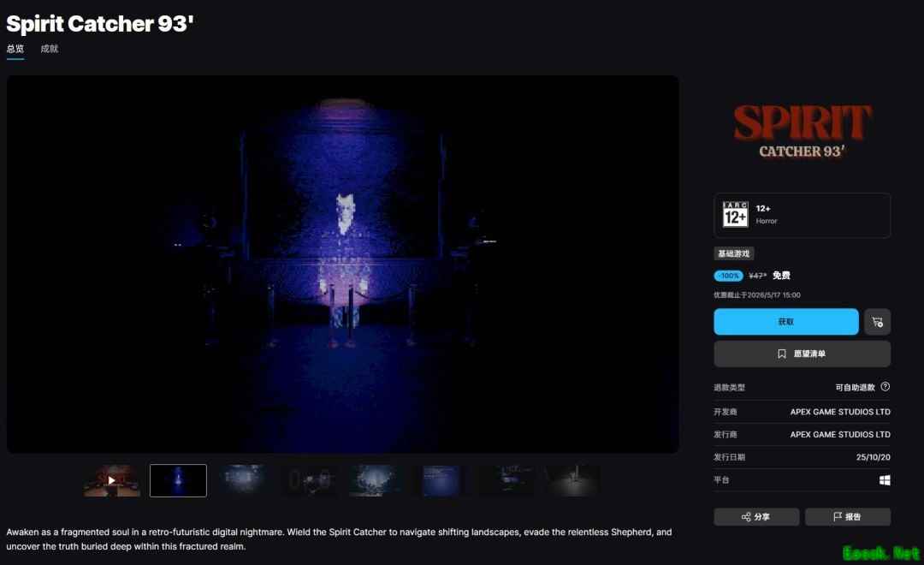This screenshot has width=924, height=565.
Task: Select the sixth blue screen thumbnail
Action: coord(442,480)
